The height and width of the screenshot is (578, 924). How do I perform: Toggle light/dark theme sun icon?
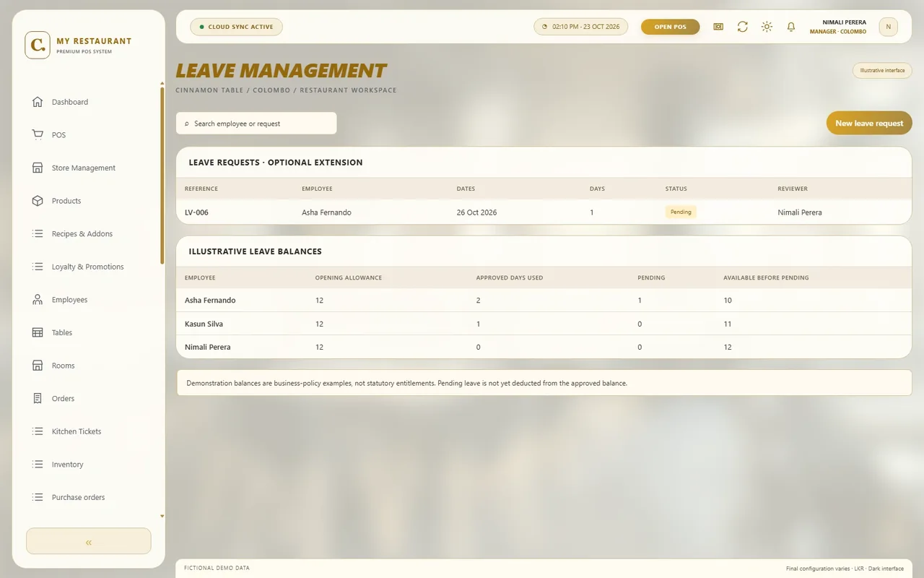[x=767, y=27]
